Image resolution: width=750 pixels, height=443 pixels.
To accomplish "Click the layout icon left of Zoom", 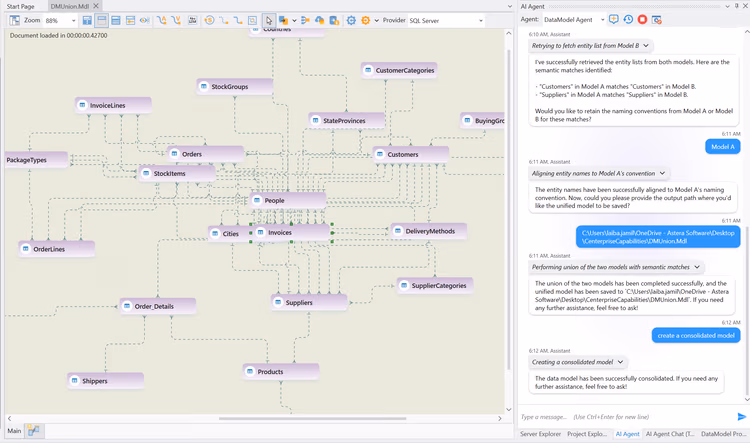I will click(15, 21).
